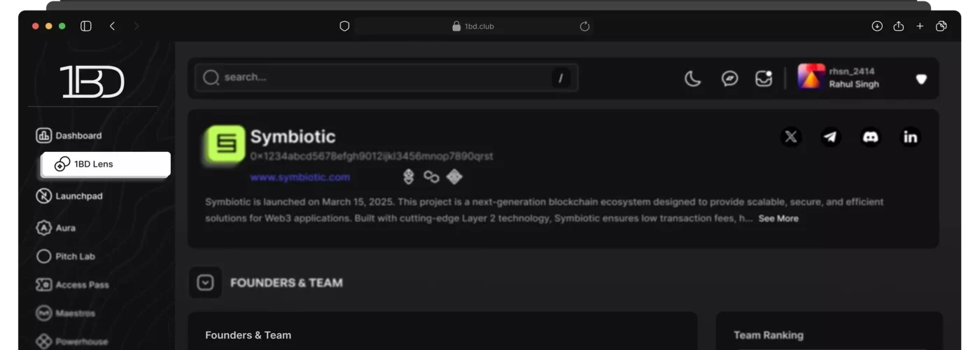Visit the www.symbiotic.com link
Viewport: 980px width, 350px height.
300,177
